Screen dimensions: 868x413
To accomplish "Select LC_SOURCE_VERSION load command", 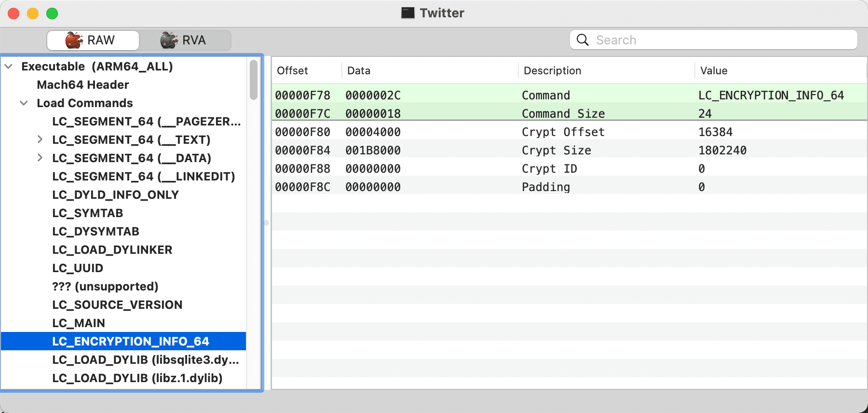I will pos(117,305).
